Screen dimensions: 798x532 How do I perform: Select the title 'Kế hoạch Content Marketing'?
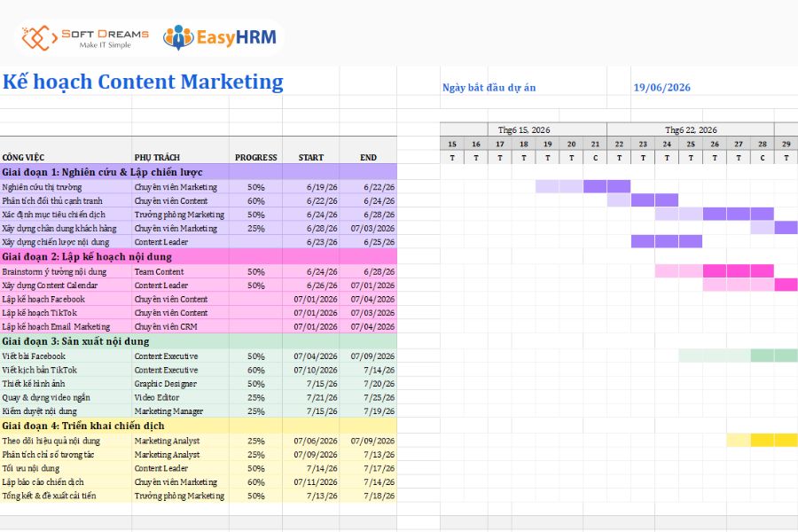143,82
